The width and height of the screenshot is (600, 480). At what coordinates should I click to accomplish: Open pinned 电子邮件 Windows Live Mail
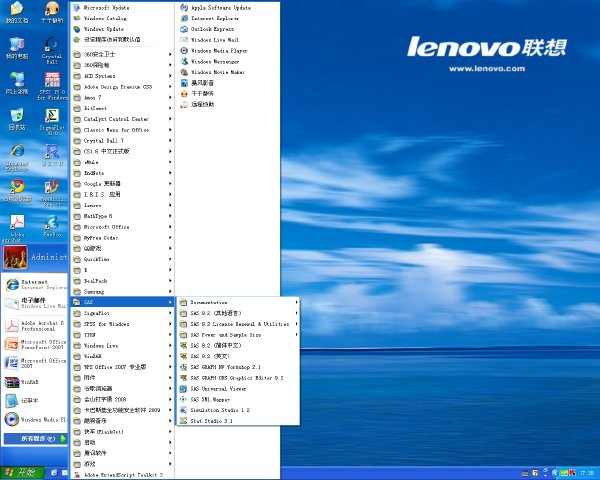(36, 303)
